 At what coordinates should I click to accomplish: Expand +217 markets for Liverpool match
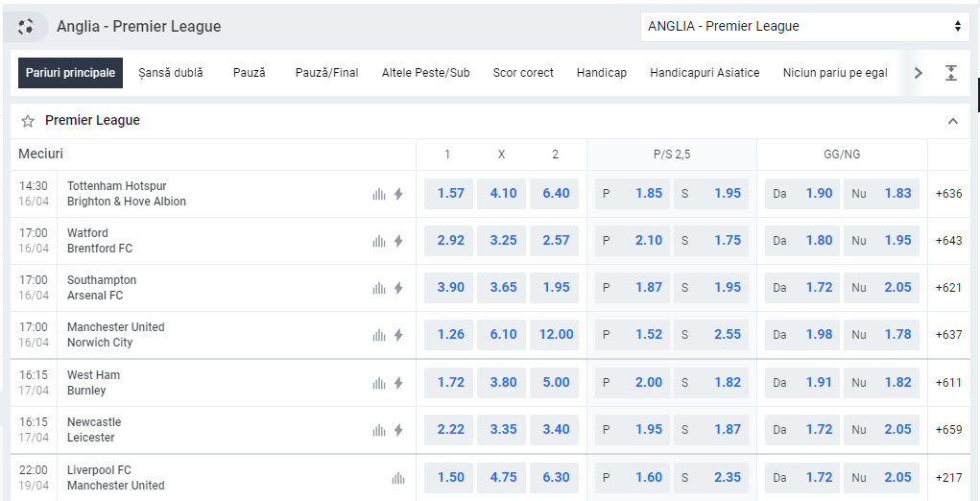[948, 478]
